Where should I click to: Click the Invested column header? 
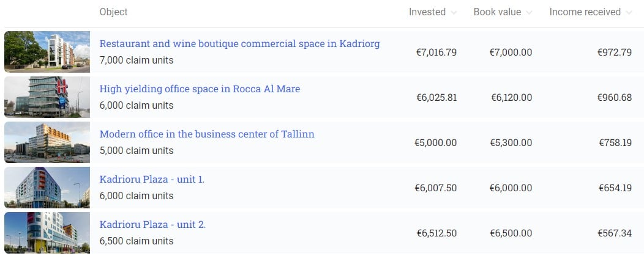click(427, 12)
